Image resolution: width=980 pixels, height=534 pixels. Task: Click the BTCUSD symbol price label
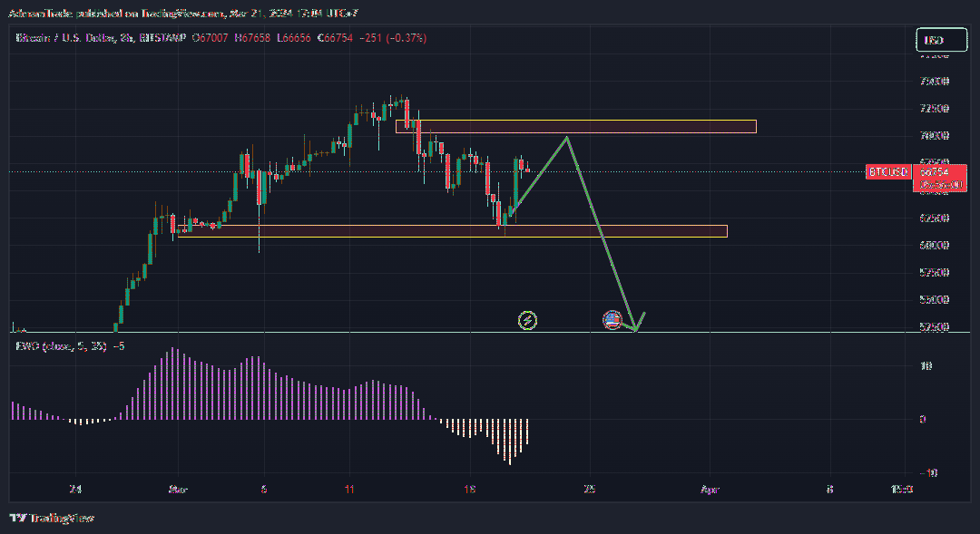click(x=888, y=171)
